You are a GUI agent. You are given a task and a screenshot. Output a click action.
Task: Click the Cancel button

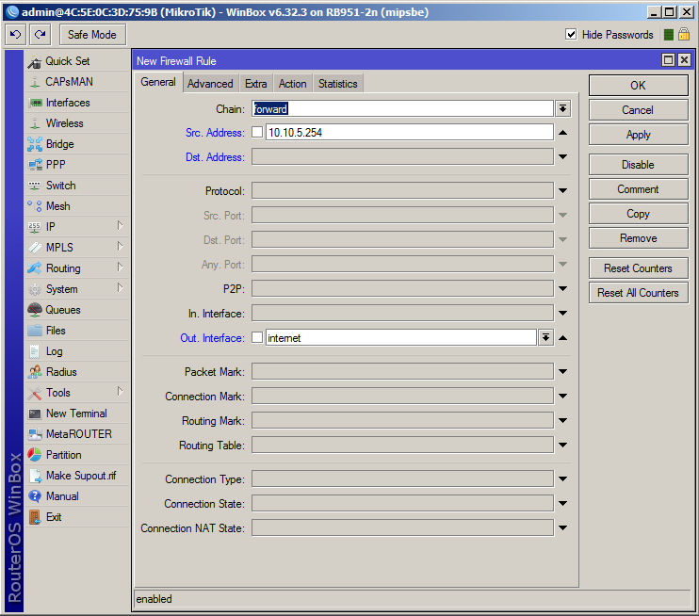click(x=639, y=110)
